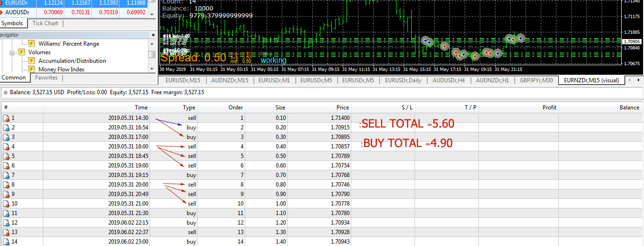The width and height of the screenshot is (644, 246).
Task: Click the buy order icon in row 3
Action: click(x=6, y=137)
